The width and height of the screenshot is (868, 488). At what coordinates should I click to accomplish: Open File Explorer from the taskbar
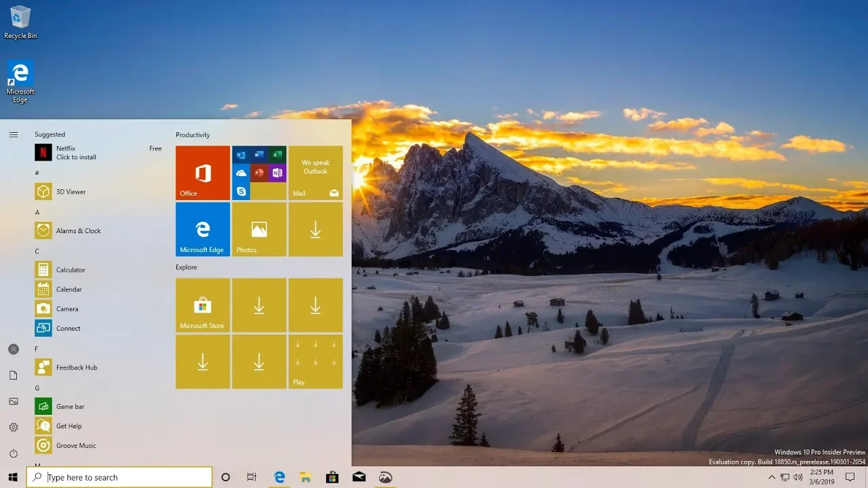tap(306, 477)
